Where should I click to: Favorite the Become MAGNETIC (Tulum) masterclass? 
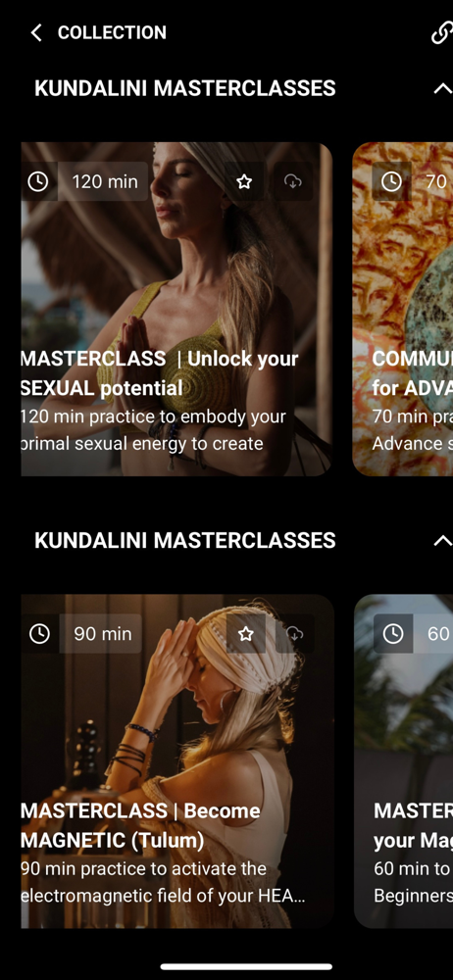point(246,633)
